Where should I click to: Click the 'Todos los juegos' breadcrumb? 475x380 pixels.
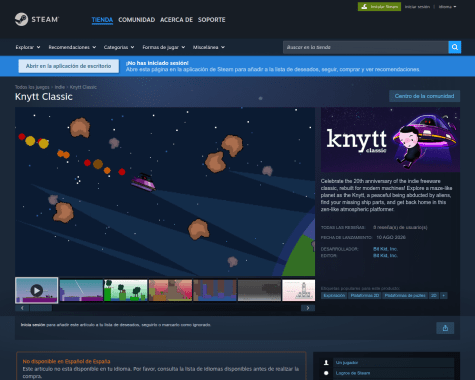point(32,87)
